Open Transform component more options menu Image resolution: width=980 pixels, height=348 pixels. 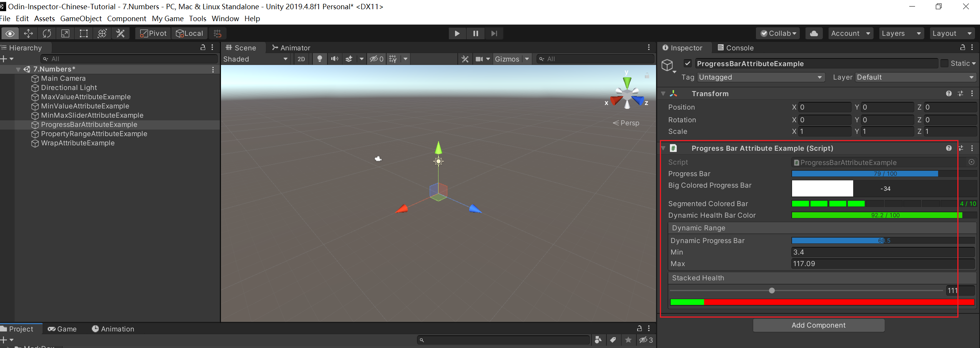972,93
